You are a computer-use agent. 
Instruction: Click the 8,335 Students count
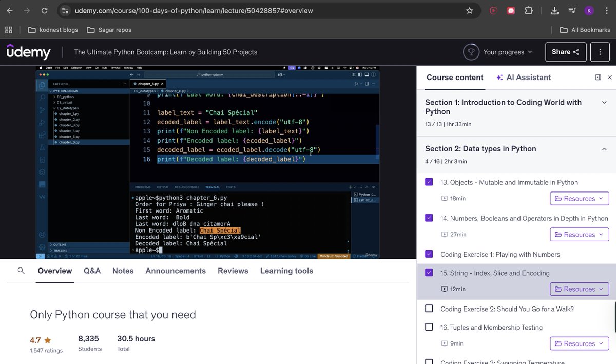tap(88, 339)
